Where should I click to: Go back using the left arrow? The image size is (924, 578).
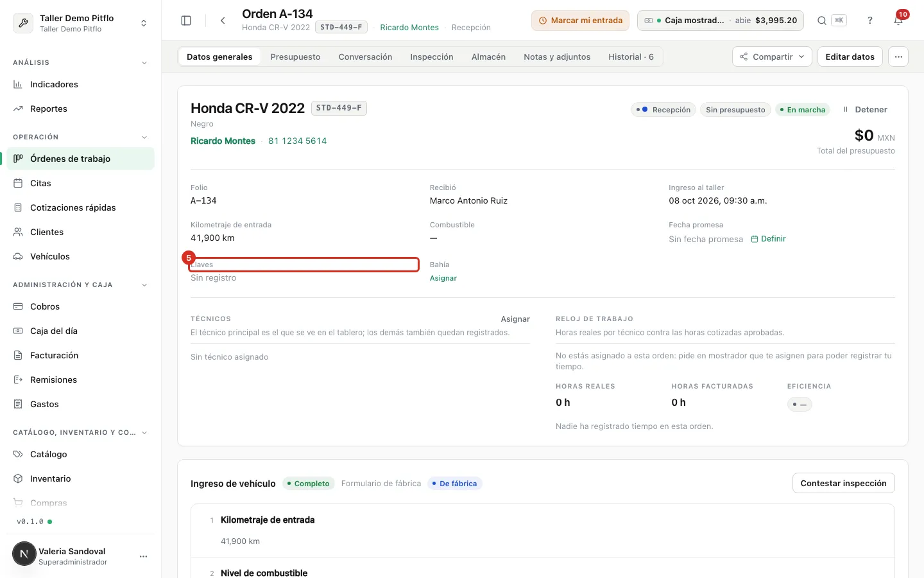tap(223, 21)
